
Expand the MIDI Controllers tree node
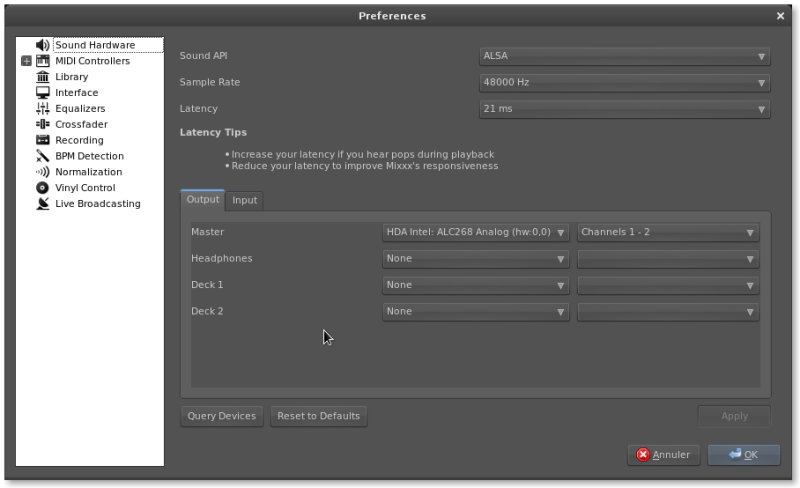pyautogui.click(x=26, y=61)
